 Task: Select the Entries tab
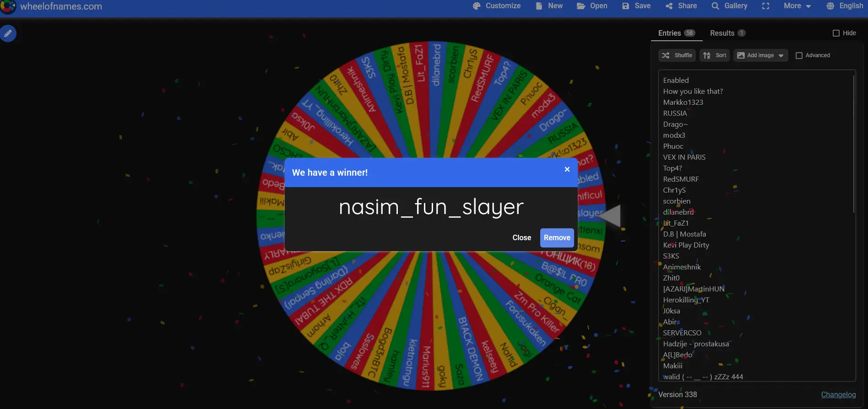pos(677,33)
